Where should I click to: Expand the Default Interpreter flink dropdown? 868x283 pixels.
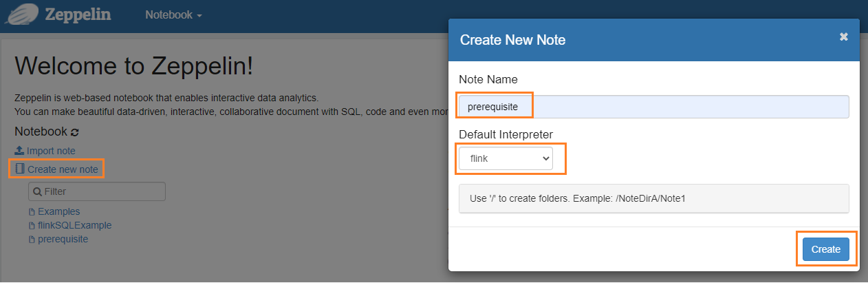[506, 158]
